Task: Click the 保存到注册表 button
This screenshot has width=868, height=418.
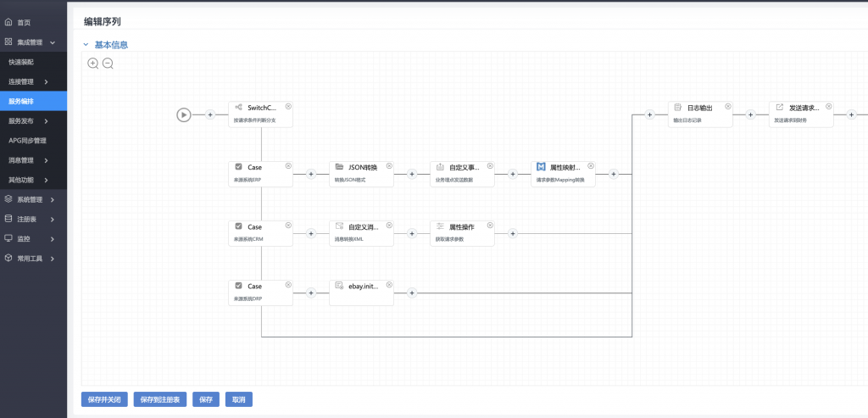Action: pyautogui.click(x=160, y=399)
